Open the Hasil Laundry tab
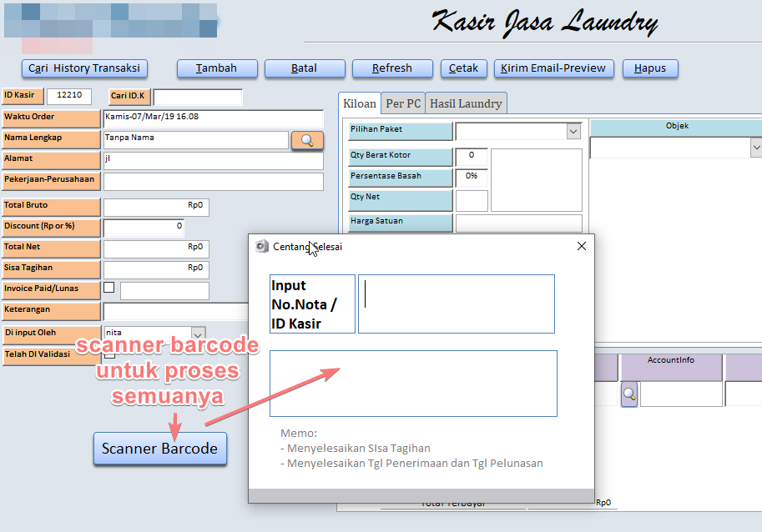The height and width of the screenshot is (532, 762). click(466, 103)
